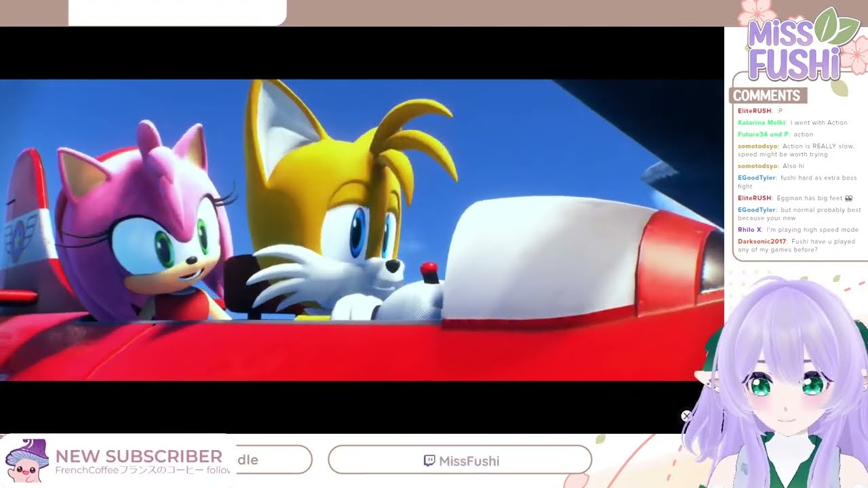
Task: Click somotodsyo's 'Also hi' comment
Action: tap(770, 166)
